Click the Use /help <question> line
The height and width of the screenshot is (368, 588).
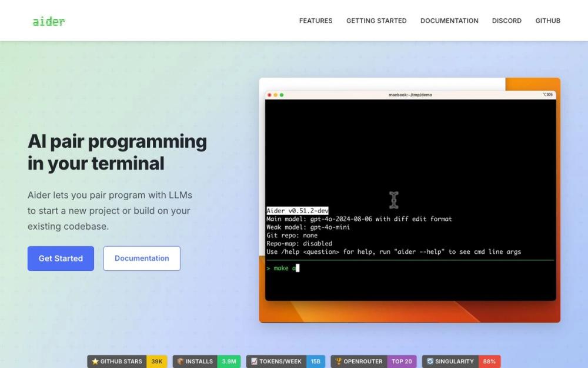[394, 252]
